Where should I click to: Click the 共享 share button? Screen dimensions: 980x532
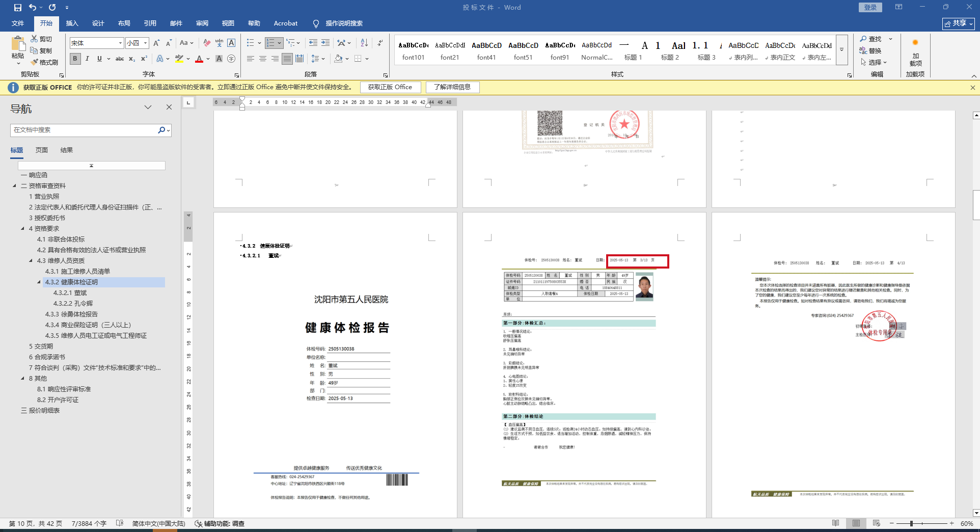[x=958, y=23]
